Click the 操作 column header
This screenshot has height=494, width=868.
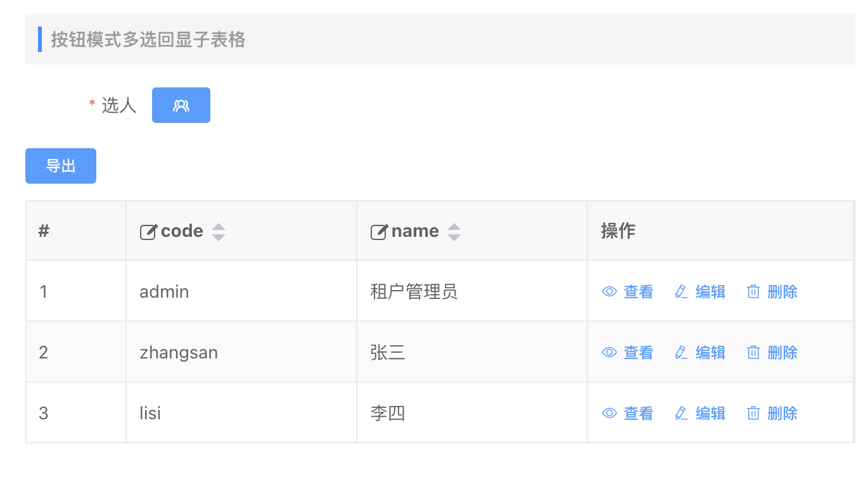pos(618,231)
